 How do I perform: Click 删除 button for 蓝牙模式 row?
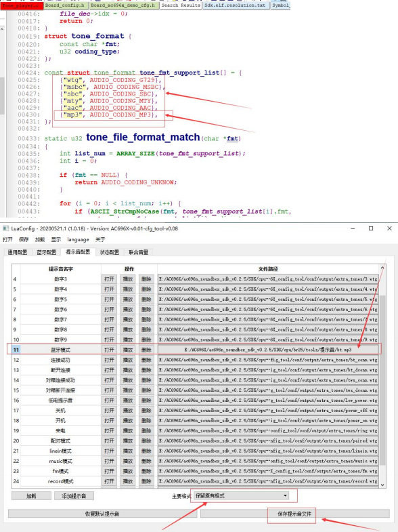(x=146, y=350)
